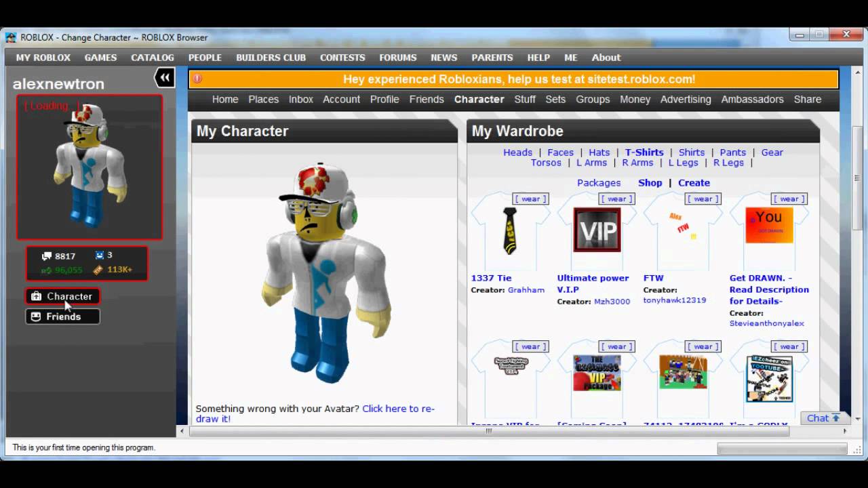This screenshot has height=488, width=868.
Task: Show Pants in My Wardrobe
Action: 733,152
